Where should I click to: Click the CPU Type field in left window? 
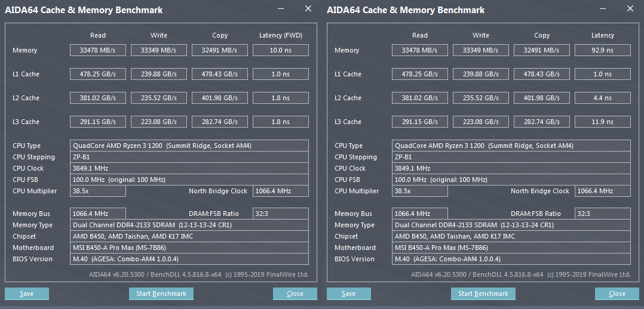click(189, 146)
